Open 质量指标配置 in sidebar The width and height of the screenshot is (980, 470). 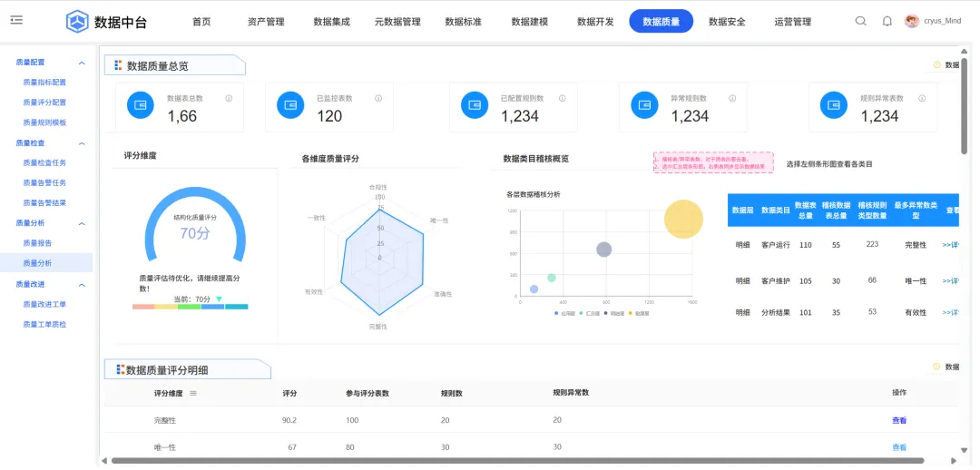pyautogui.click(x=44, y=82)
